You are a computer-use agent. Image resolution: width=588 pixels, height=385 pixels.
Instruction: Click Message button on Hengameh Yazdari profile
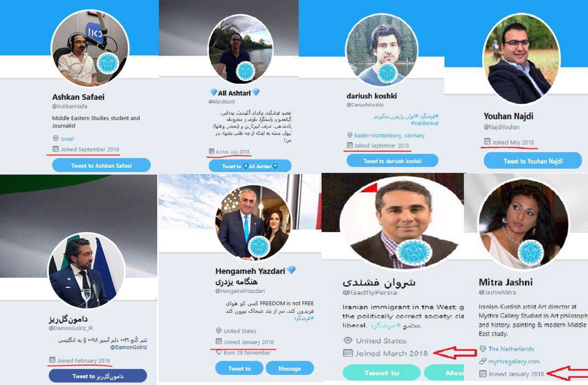[x=289, y=369]
